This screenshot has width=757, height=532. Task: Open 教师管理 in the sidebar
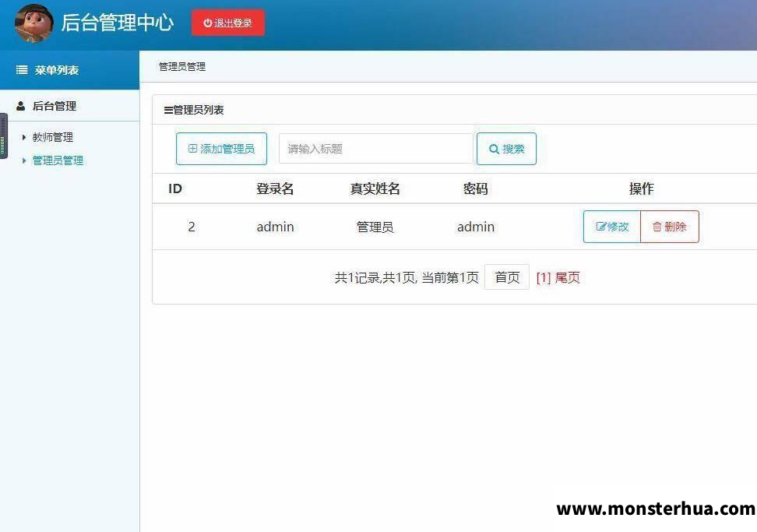[53, 138]
